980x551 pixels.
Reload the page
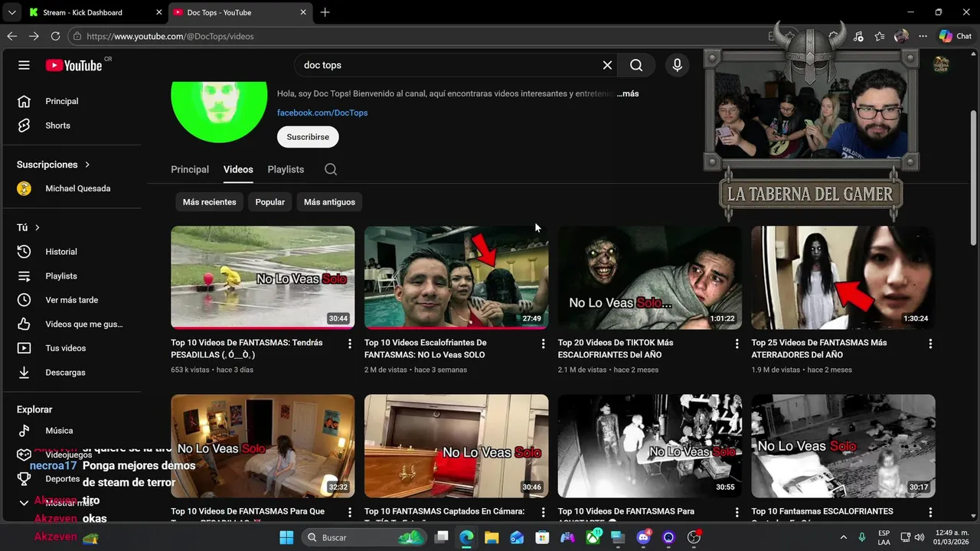[55, 36]
